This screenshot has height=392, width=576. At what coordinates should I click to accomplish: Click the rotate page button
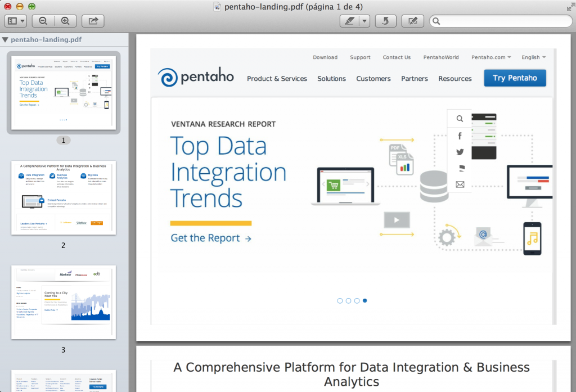point(385,21)
